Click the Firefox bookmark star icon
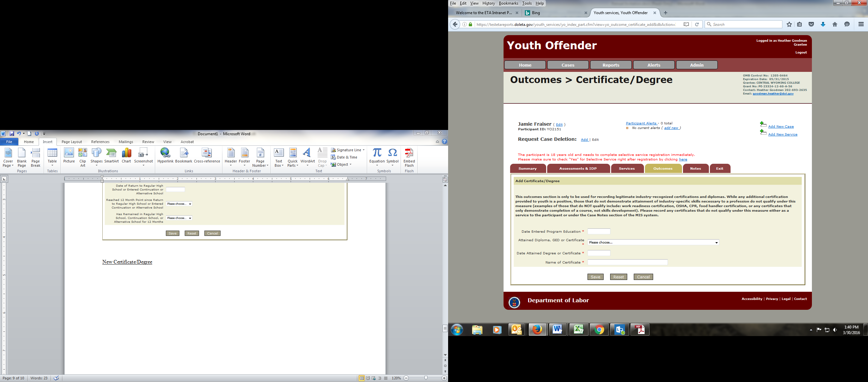This screenshot has height=382, width=868. [789, 24]
